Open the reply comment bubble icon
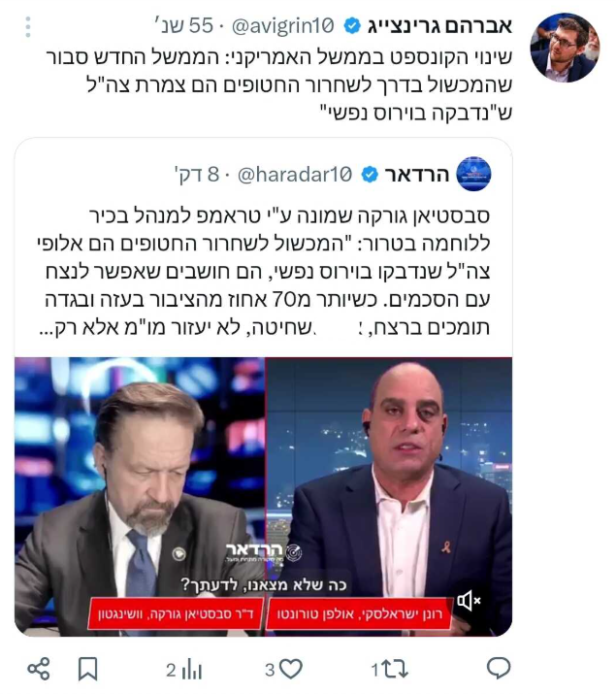 (x=499, y=668)
